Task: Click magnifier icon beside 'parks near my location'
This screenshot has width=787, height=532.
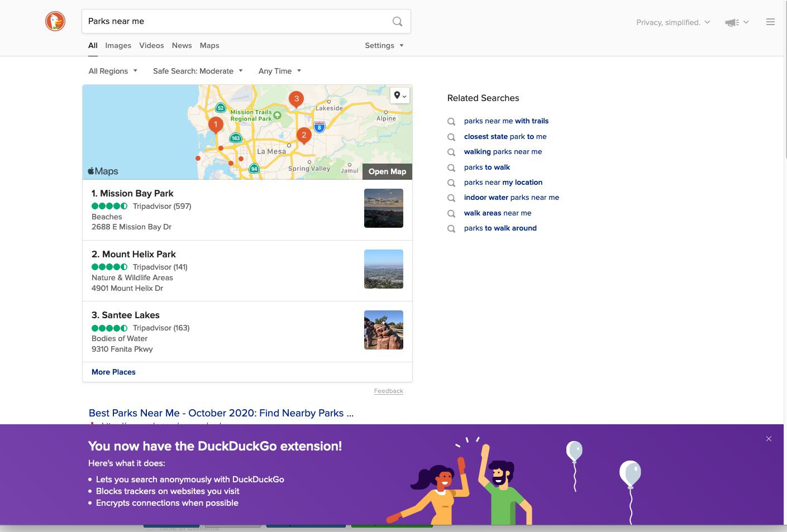Action: (451, 183)
